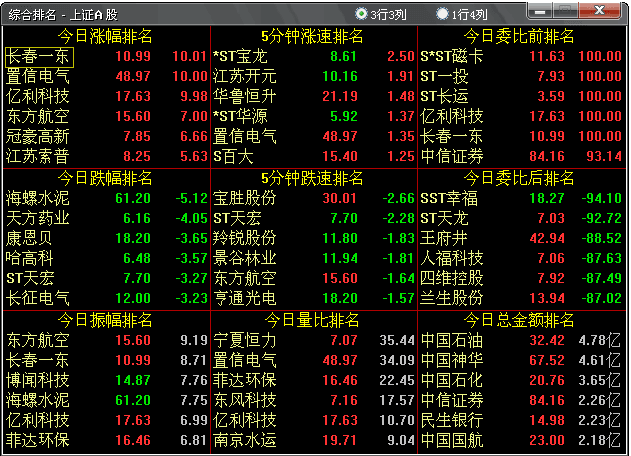Viewport: 631px width, 456px height.
Task: Click the 今日振幅排名 panel header
Action: 105,320
